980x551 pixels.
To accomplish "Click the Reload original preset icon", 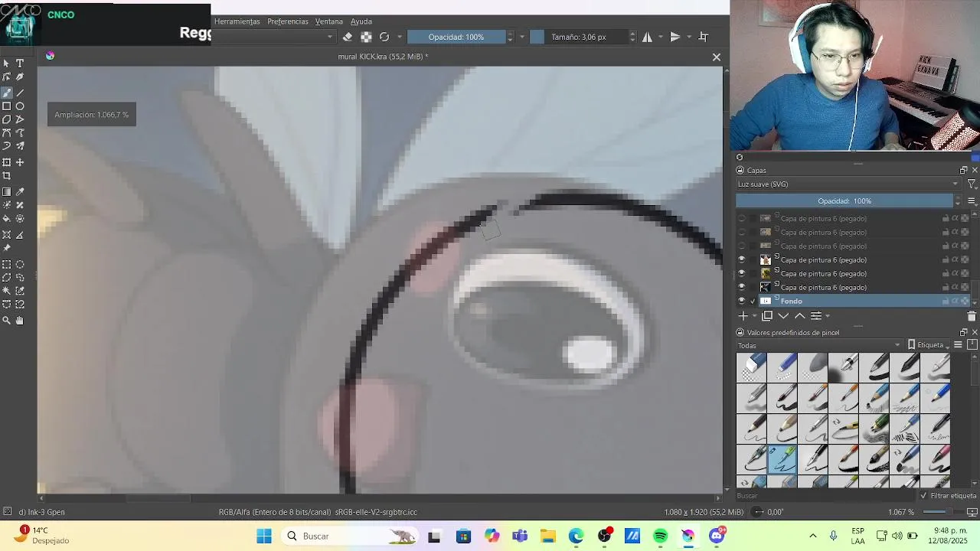I will click(384, 37).
